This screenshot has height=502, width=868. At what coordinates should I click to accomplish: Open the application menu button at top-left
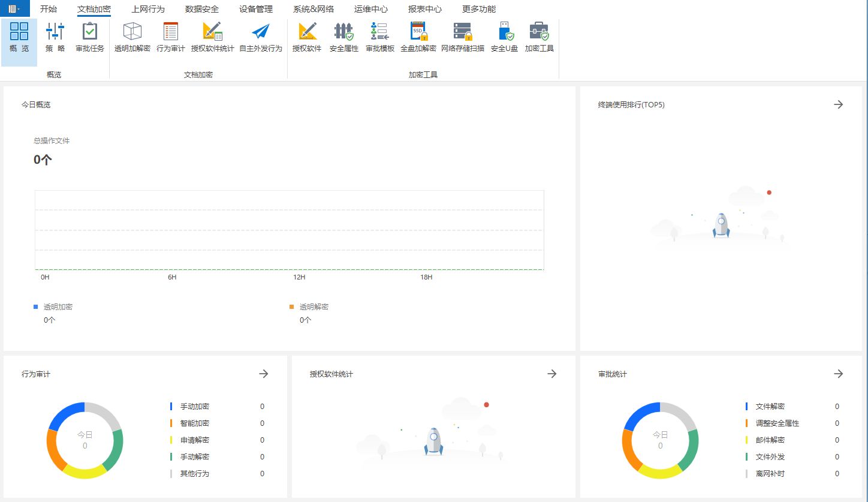point(15,8)
